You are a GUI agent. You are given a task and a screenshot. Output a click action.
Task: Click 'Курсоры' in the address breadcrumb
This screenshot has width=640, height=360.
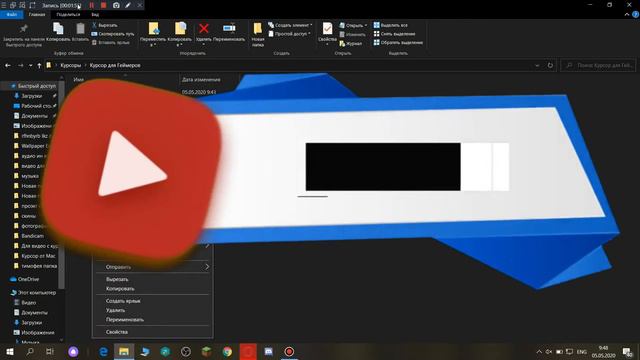click(x=71, y=65)
